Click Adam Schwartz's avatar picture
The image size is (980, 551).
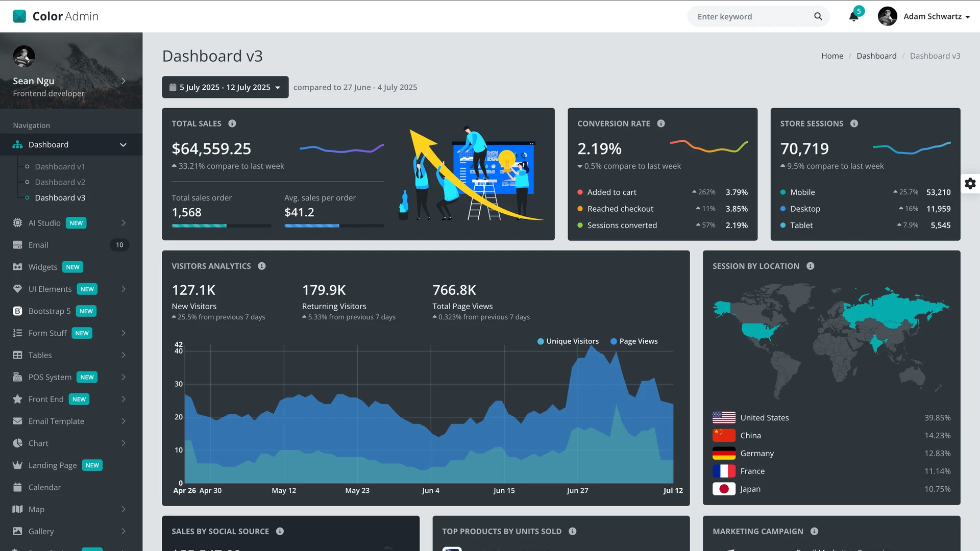coord(888,16)
